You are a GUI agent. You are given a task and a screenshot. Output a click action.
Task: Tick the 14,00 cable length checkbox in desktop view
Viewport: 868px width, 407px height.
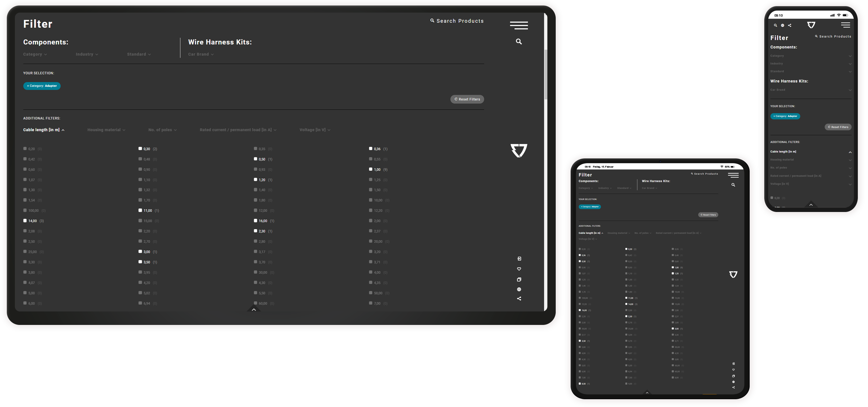point(25,221)
